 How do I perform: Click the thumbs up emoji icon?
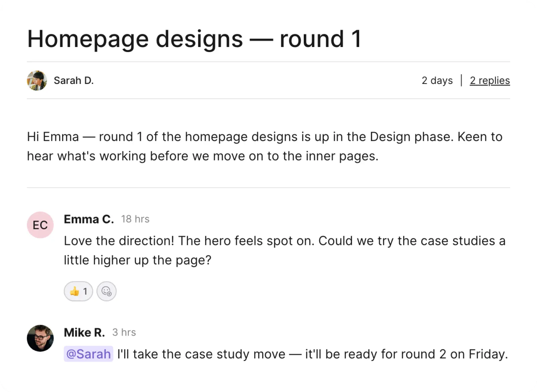point(75,291)
